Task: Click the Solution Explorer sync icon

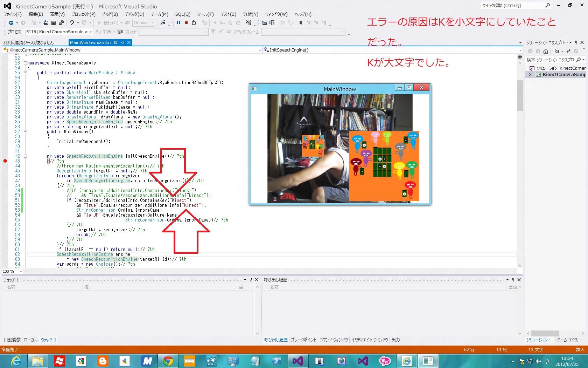Action: (568, 51)
